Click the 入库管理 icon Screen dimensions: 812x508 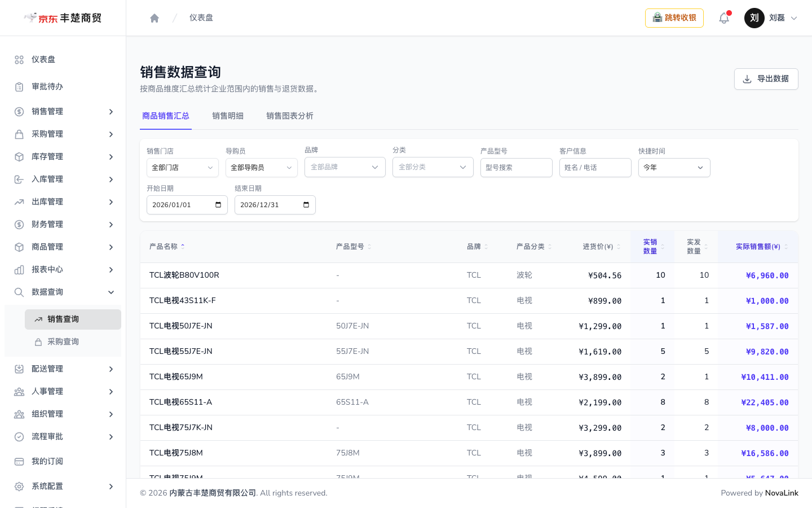pos(19,179)
